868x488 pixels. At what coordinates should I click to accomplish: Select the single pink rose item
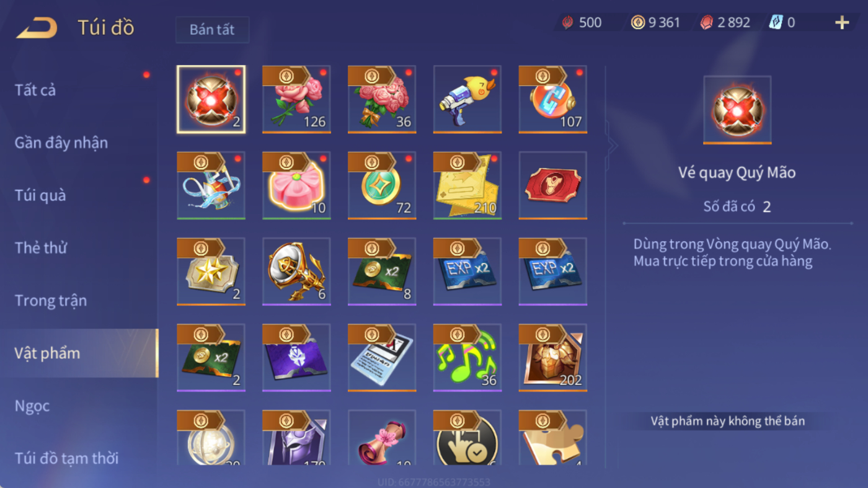point(296,99)
